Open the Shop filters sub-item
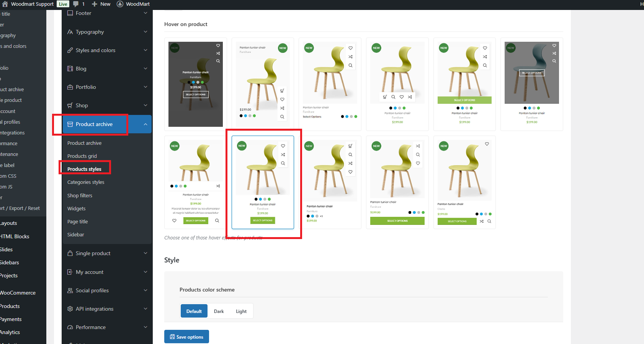This screenshot has width=644, height=344. (x=80, y=195)
